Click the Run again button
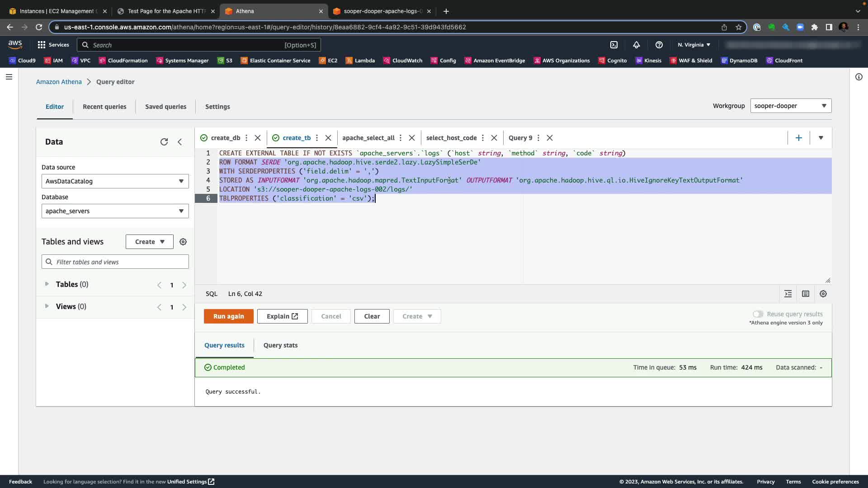868x488 pixels. 228,316
